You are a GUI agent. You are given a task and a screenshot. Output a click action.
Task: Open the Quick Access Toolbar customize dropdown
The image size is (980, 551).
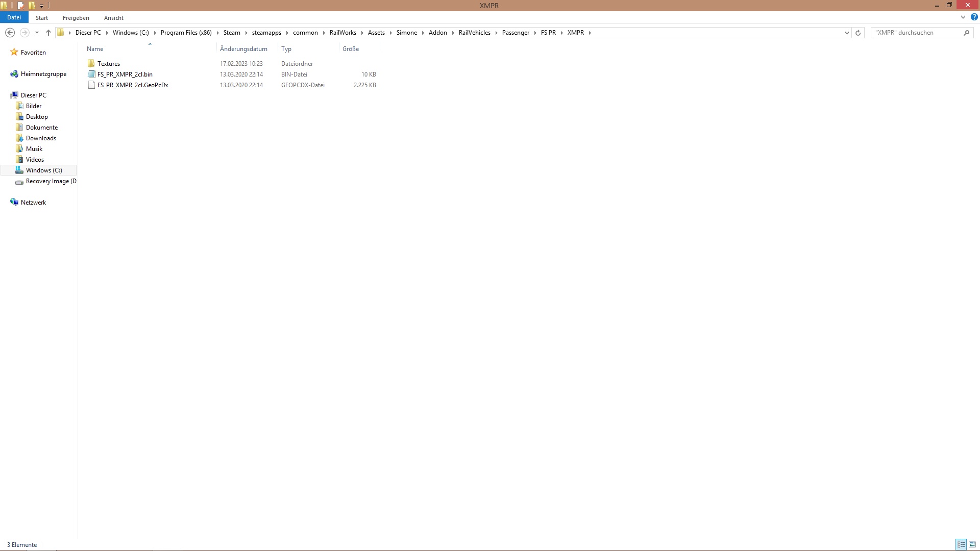pyautogui.click(x=42, y=6)
